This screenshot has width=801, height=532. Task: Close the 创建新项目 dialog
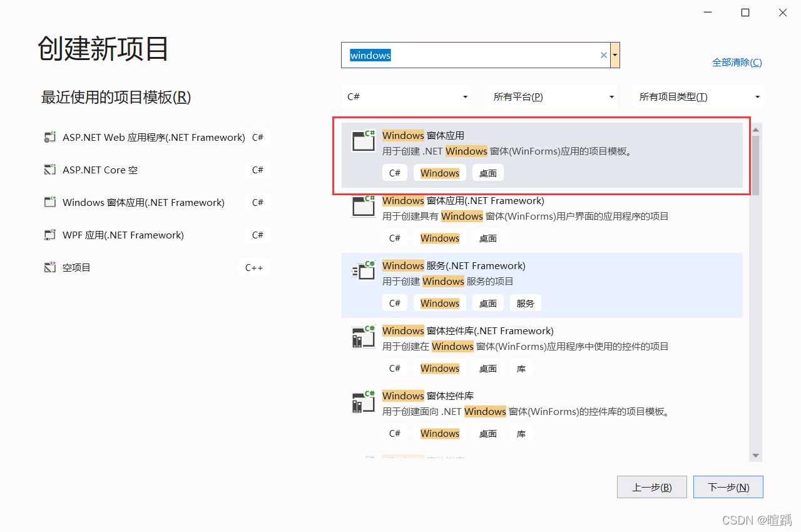783,13
